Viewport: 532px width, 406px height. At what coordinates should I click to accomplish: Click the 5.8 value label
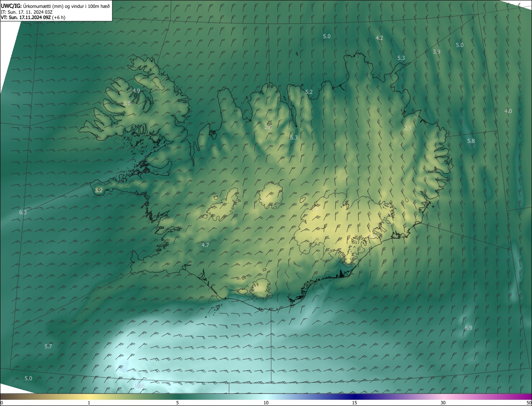[x=470, y=141]
